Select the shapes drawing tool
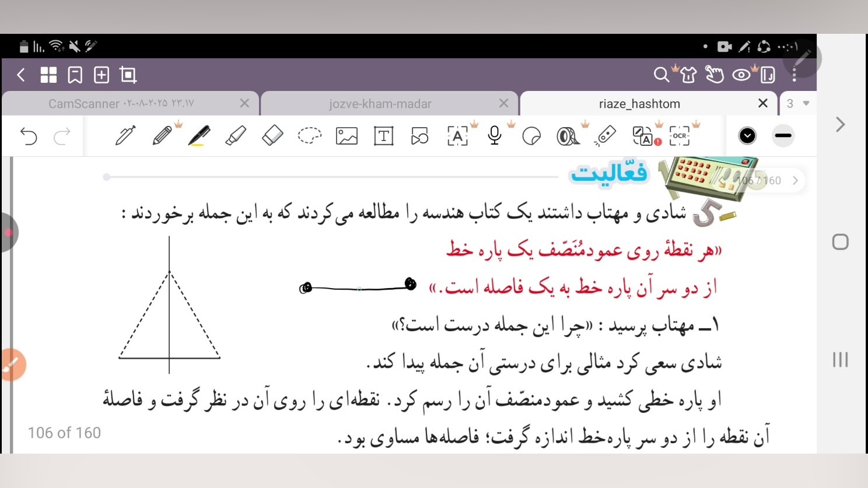This screenshot has height=488, width=868. (x=420, y=136)
